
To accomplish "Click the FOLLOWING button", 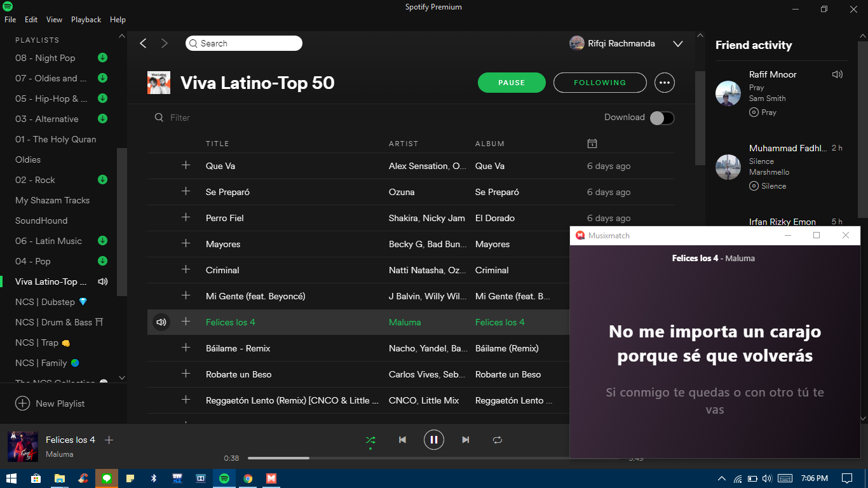I will click(x=600, y=83).
